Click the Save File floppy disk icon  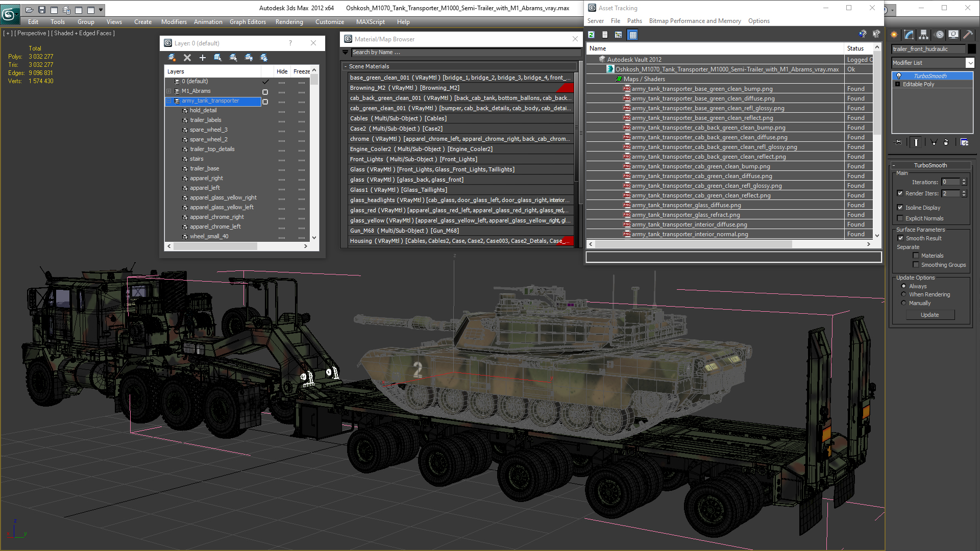[x=42, y=10]
